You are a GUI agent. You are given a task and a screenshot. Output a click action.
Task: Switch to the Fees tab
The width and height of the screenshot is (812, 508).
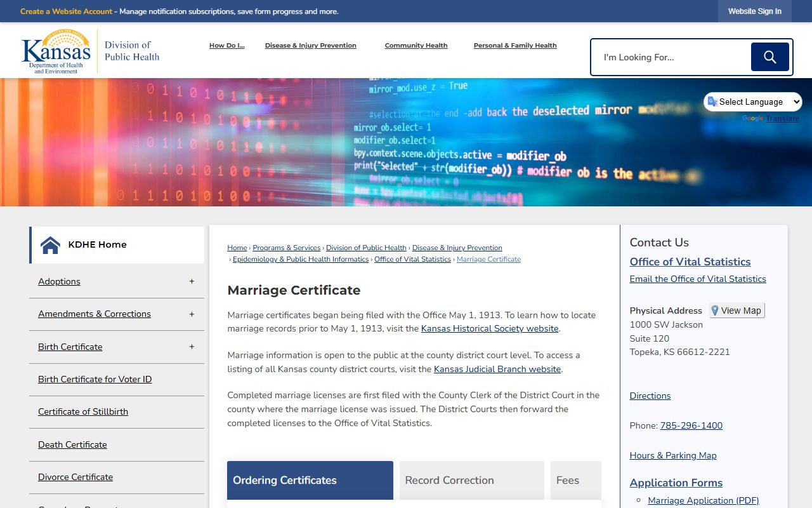click(576, 480)
